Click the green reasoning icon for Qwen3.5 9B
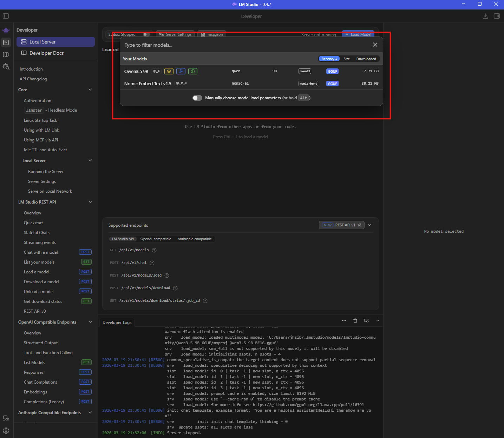 [193, 71]
